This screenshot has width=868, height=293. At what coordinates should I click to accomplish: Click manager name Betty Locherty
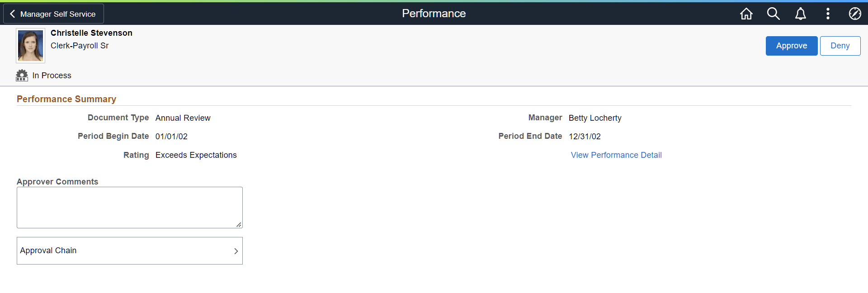(595, 118)
